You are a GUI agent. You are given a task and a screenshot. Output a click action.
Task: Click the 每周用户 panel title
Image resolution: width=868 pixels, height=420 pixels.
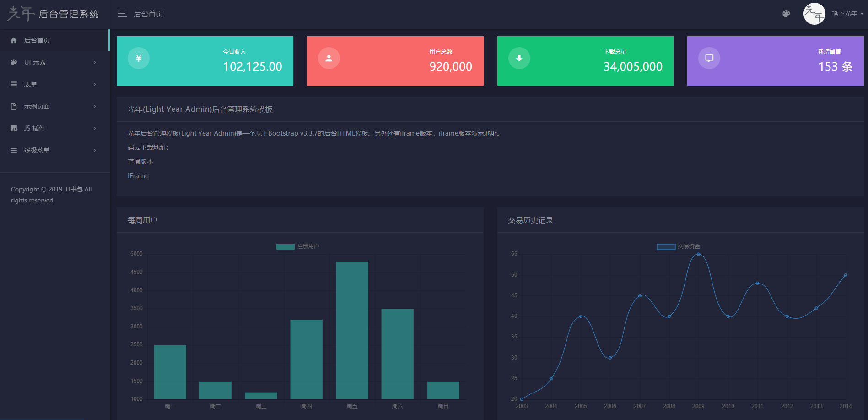(x=142, y=220)
